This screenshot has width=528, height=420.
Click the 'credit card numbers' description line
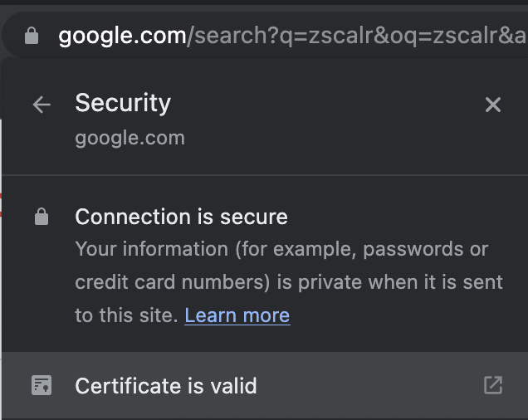(x=172, y=282)
